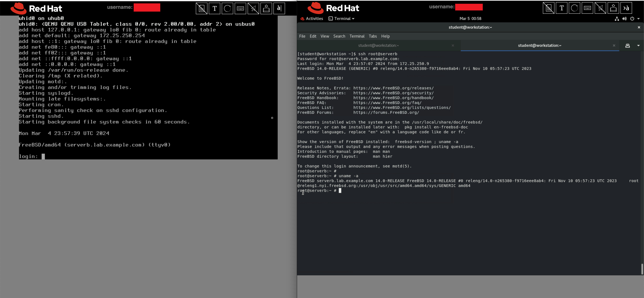
Task: Click the 'à|' accent input icon in left console
Action: pyautogui.click(x=279, y=9)
